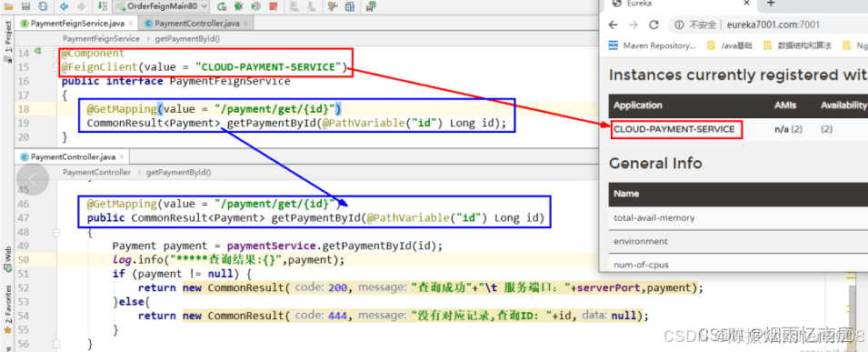
Task: Stop the running process with red square
Action: (x=273, y=6)
